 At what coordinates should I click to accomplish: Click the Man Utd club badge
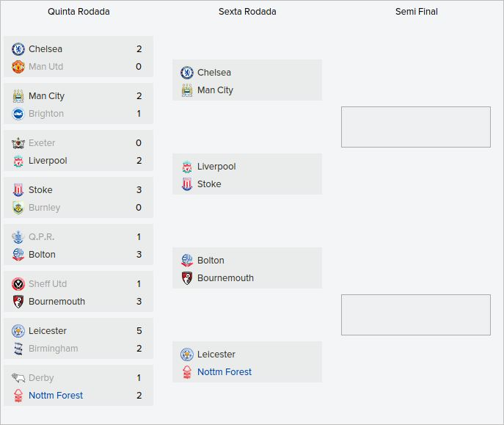18,67
